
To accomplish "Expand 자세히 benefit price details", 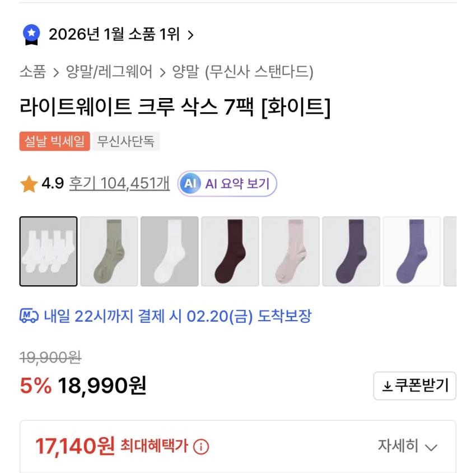I will pos(407,446).
